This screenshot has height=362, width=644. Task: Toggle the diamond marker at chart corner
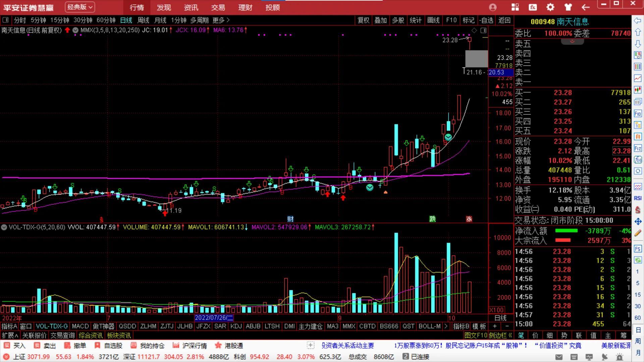coord(474,31)
